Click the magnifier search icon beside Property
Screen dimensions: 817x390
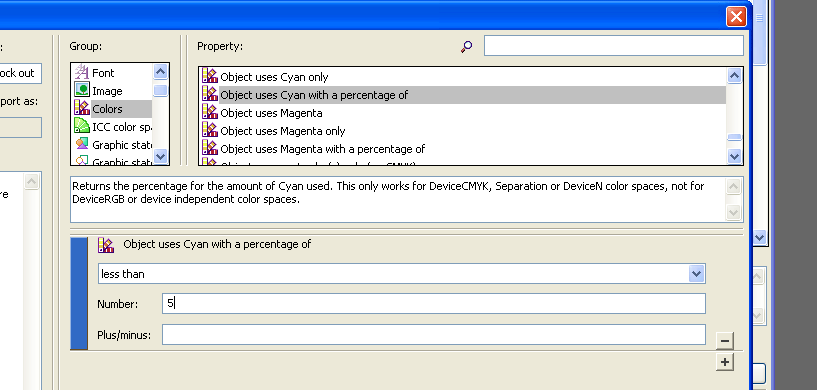click(x=466, y=47)
